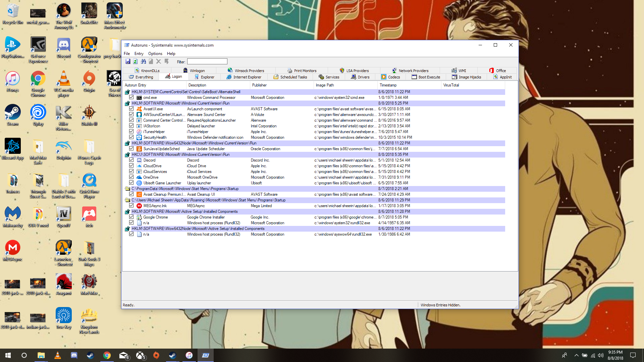Screen dimensions: 644x362
Task: Uncheck the AvastUI.exe autorun entry
Action: click(131, 109)
